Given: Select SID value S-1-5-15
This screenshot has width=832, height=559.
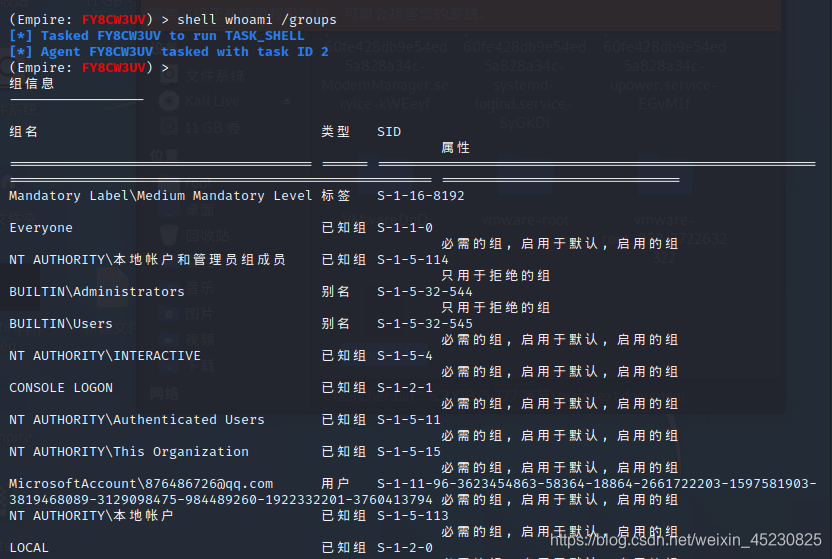Looking at the screenshot, I should click(409, 451).
